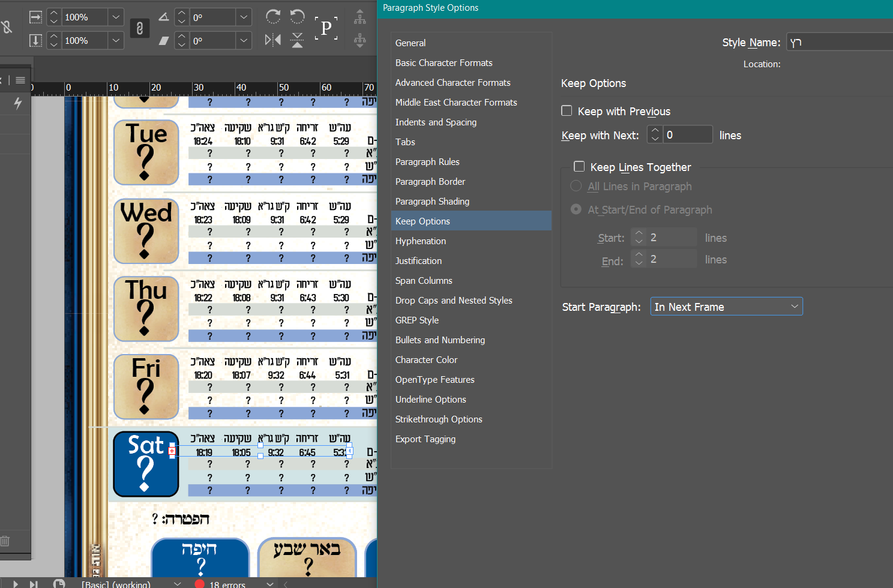Go to Drop Caps and Nested Styles

pos(454,301)
